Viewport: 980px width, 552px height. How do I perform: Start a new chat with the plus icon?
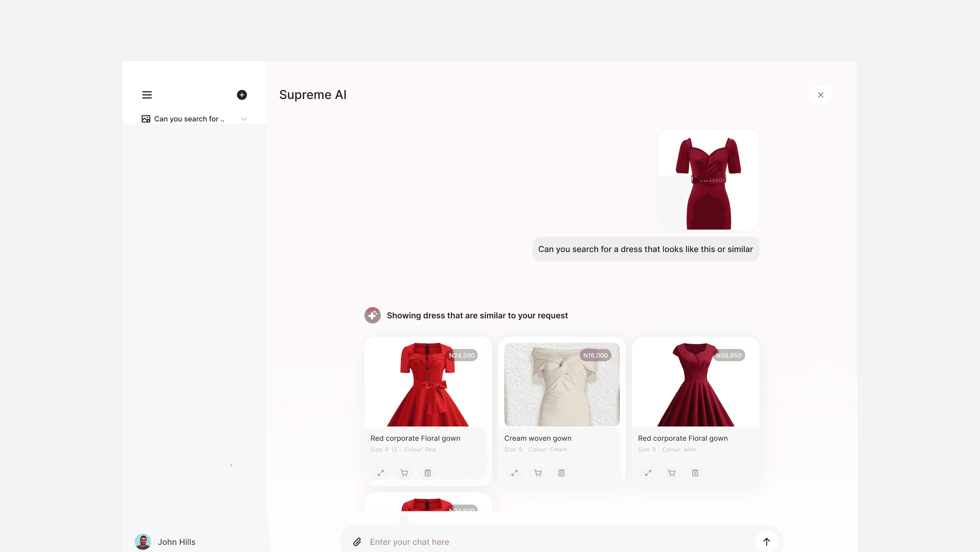click(242, 95)
